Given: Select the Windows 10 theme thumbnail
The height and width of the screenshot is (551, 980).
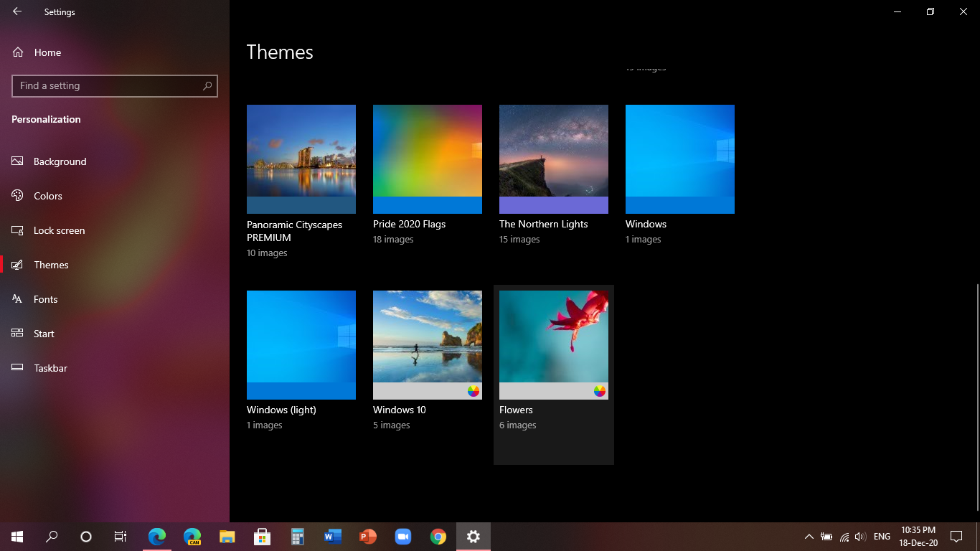Looking at the screenshot, I should pyautogui.click(x=428, y=345).
